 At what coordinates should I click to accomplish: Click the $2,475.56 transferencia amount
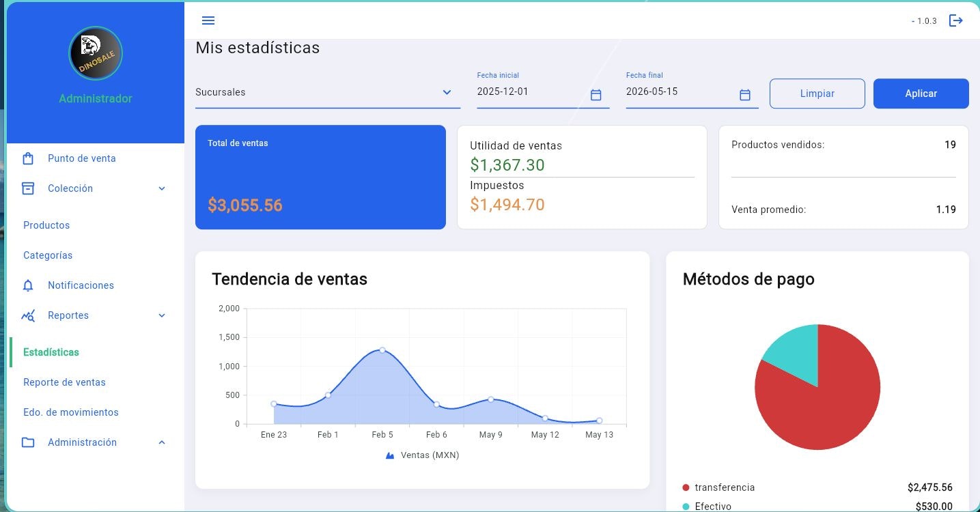click(930, 487)
